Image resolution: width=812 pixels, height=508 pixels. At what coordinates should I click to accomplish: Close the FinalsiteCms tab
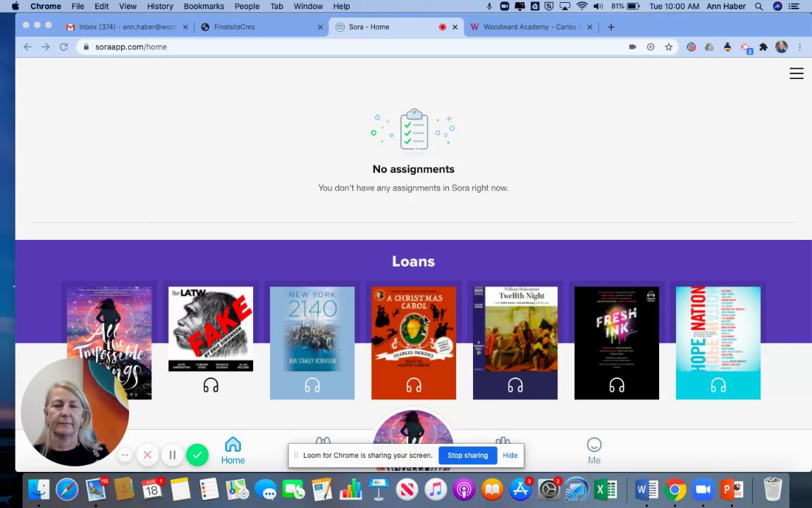pos(320,27)
